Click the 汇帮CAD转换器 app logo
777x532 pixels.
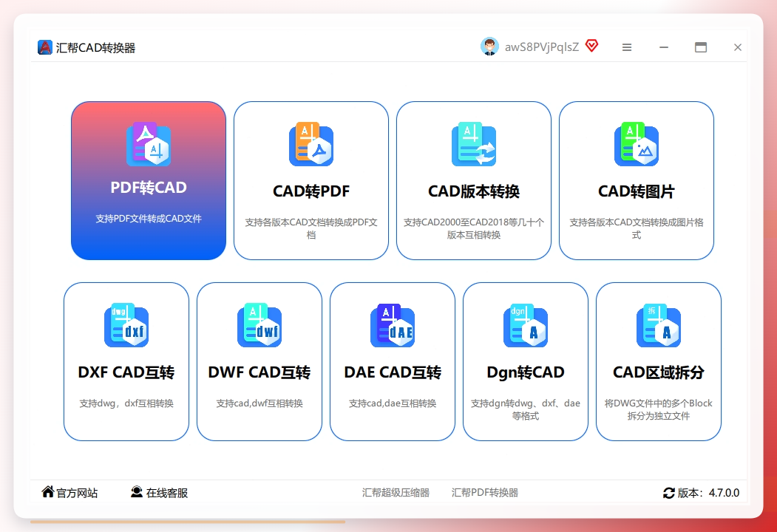click(45, 47)
